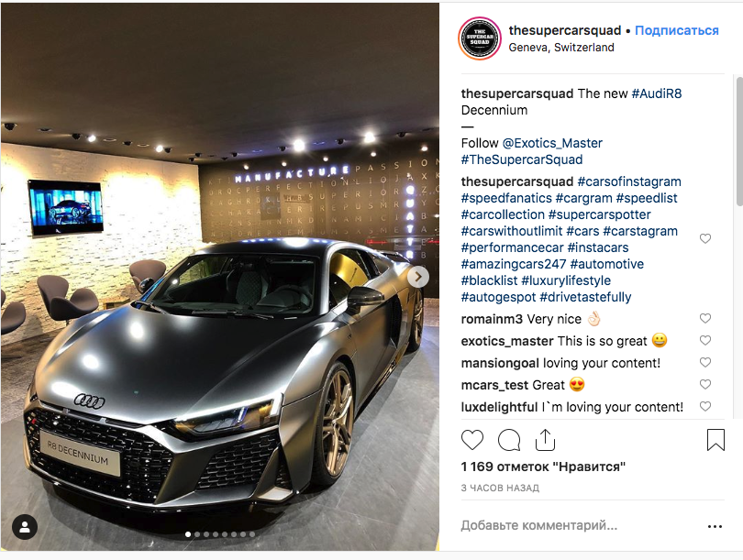Open the comment bubble icon

click(509, 440)
